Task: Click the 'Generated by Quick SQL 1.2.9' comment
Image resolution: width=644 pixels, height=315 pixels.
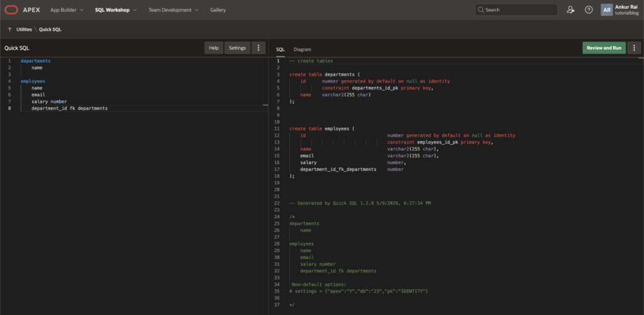Action: coord(360,203)
